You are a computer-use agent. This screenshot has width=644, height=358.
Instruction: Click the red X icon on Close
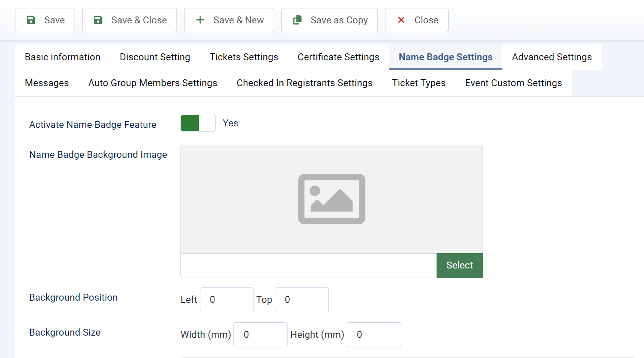coord(401,20)
